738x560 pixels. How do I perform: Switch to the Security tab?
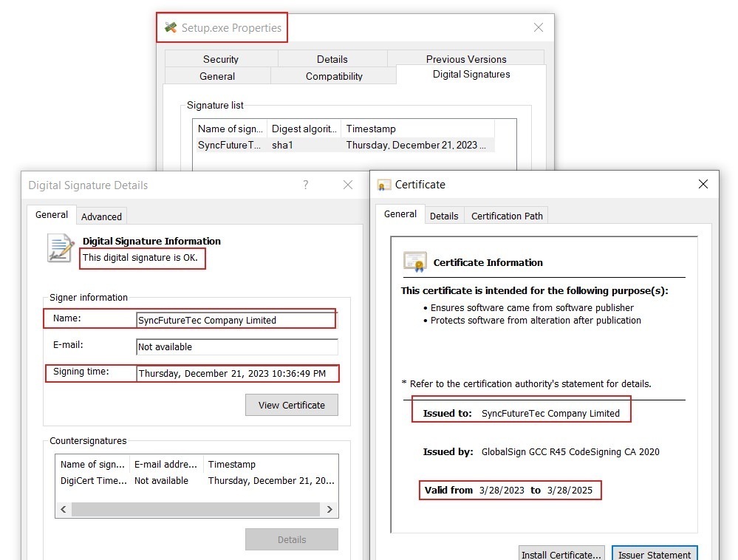point(220,59)
